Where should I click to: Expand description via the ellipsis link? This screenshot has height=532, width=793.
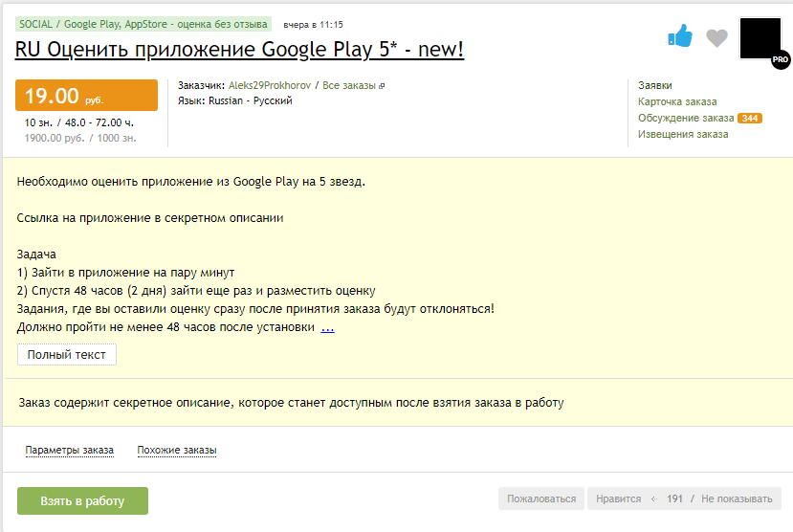click(x=328, y=327)
